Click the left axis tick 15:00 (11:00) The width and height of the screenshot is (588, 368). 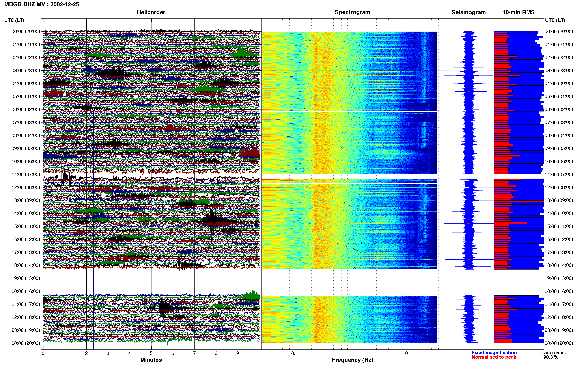(x=26, y=226)
